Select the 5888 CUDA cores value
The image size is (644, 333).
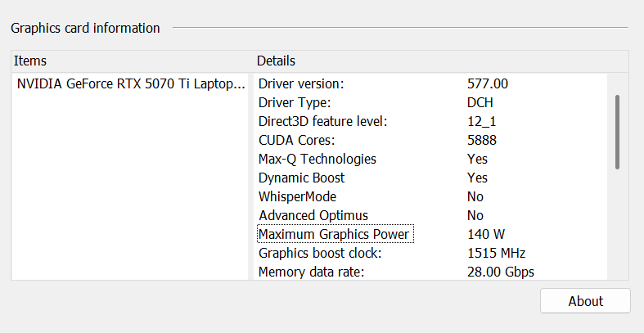click(x=482, y=141)
